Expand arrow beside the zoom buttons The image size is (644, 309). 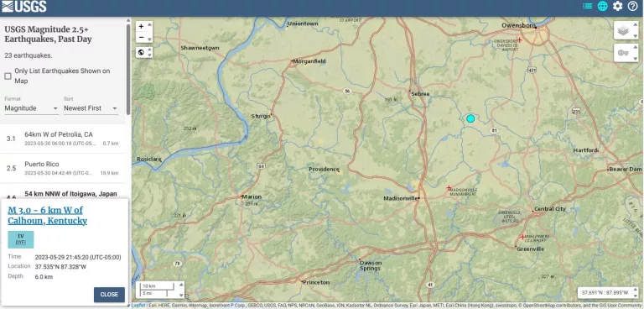(x=149, y=32)
